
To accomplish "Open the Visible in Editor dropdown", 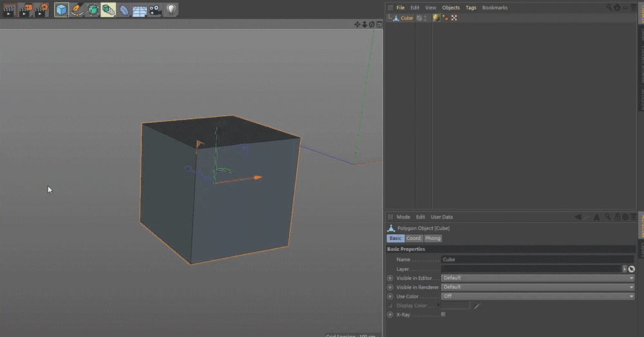I will pyautogui.click(x=538, y=278).
